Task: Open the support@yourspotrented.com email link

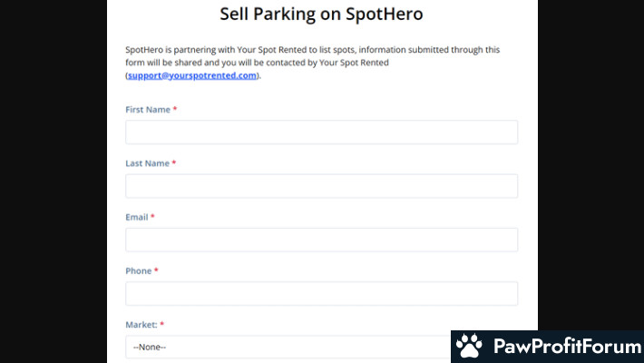Action: 191,75
